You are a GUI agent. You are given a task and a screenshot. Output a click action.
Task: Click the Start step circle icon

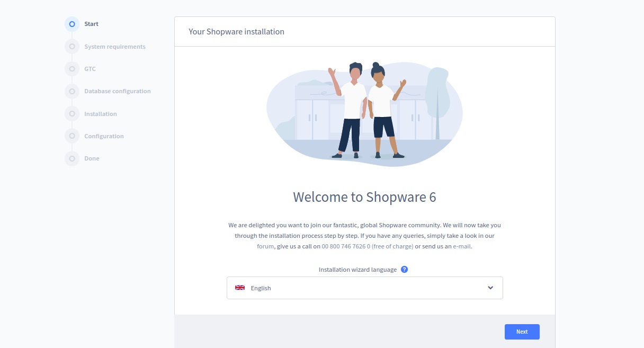click(x=72, y=24)
